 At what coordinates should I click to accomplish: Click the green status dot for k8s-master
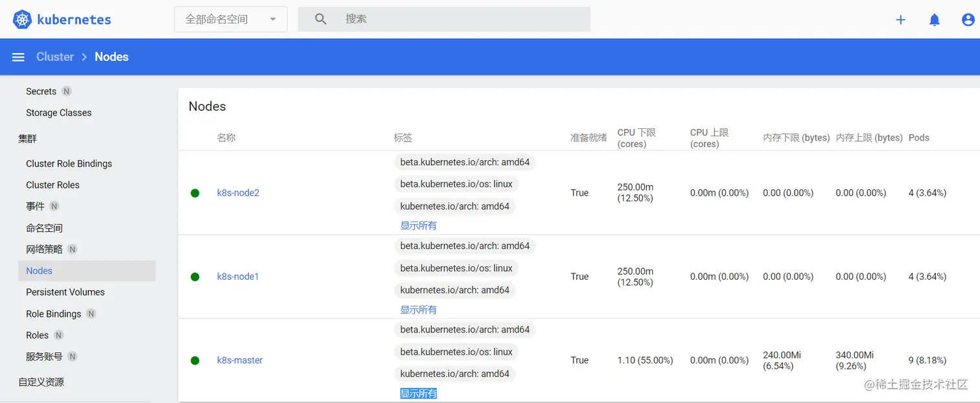pos(194,360)
